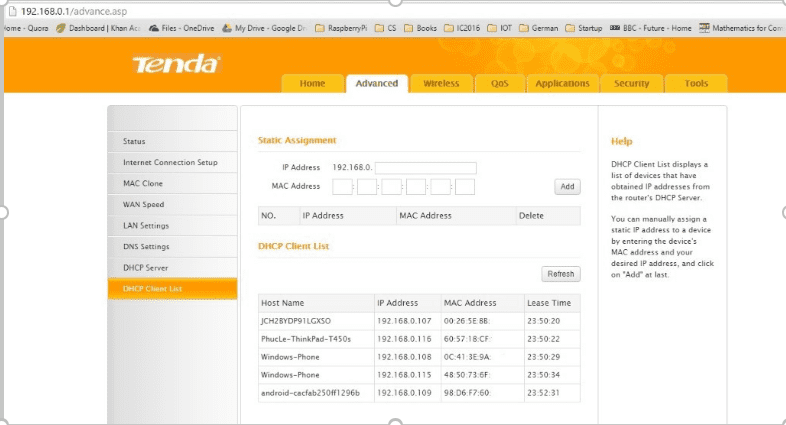The width and height of the screenshot is (786, 425).
Task: Open the QoS tab
Action: coord(499,84)
